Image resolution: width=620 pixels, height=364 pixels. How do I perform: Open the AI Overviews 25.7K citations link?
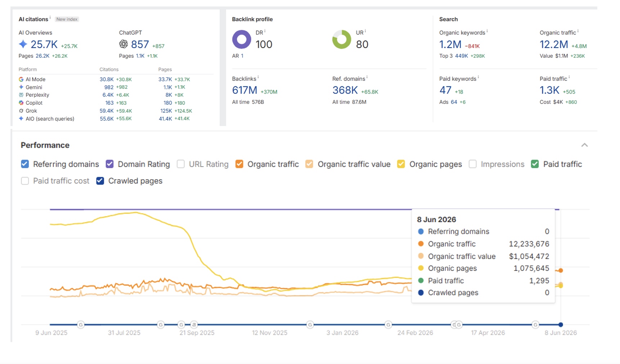(x=44, y=44)
